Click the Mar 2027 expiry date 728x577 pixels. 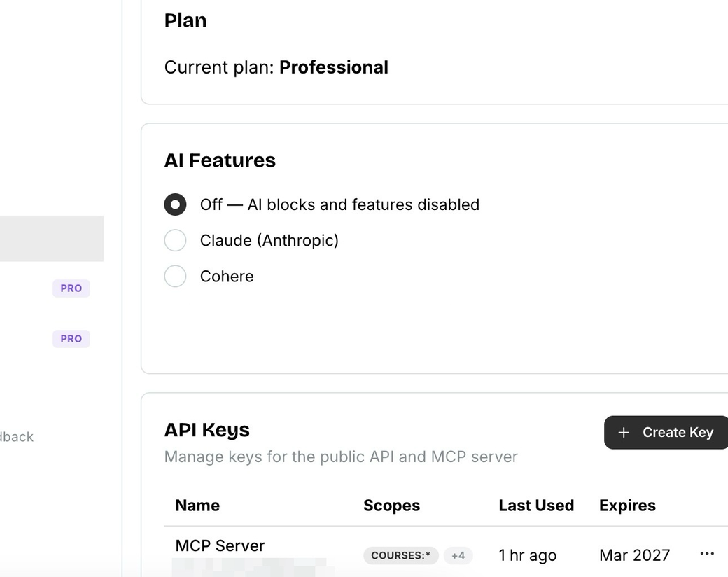[634, 555]
